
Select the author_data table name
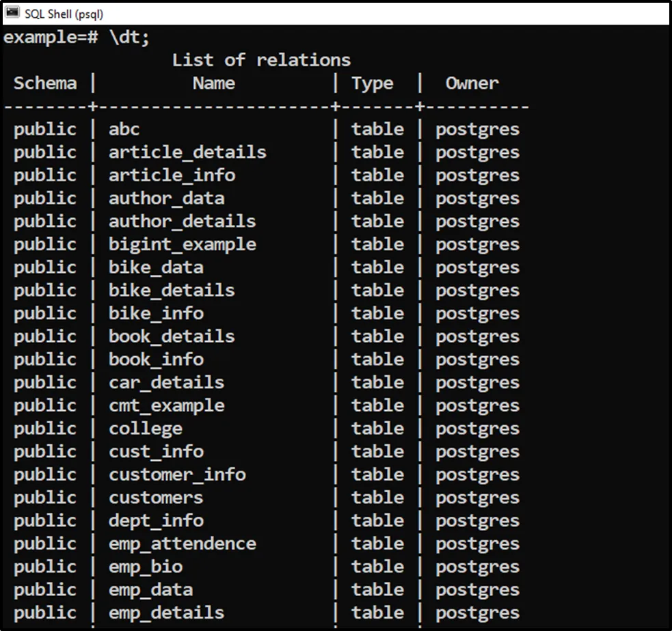click(166, 198)
